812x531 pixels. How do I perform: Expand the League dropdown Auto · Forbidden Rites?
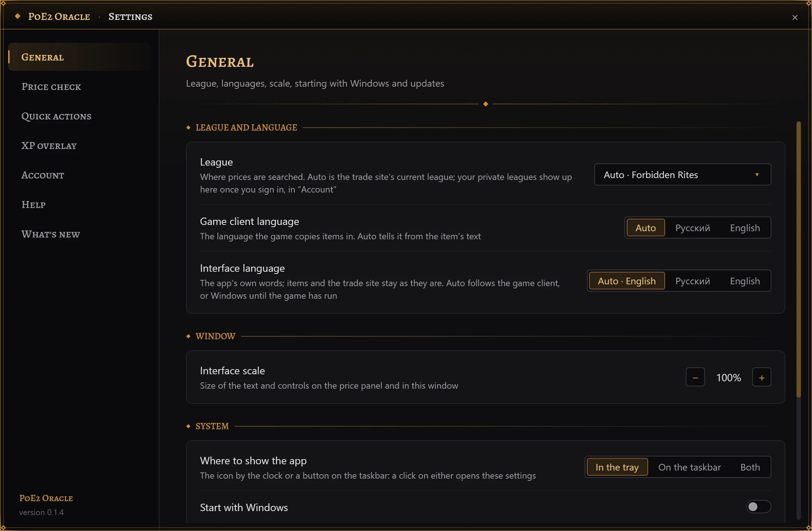tap(682, 174)
